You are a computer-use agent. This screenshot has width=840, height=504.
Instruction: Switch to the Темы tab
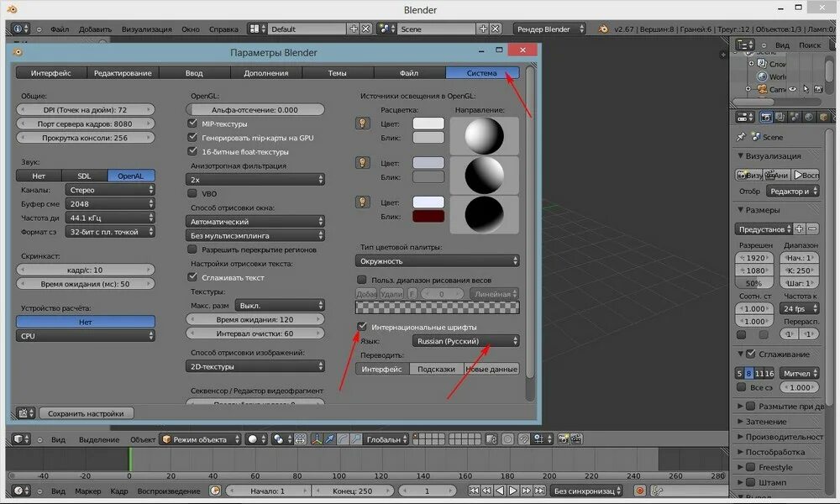pos(338,73)
